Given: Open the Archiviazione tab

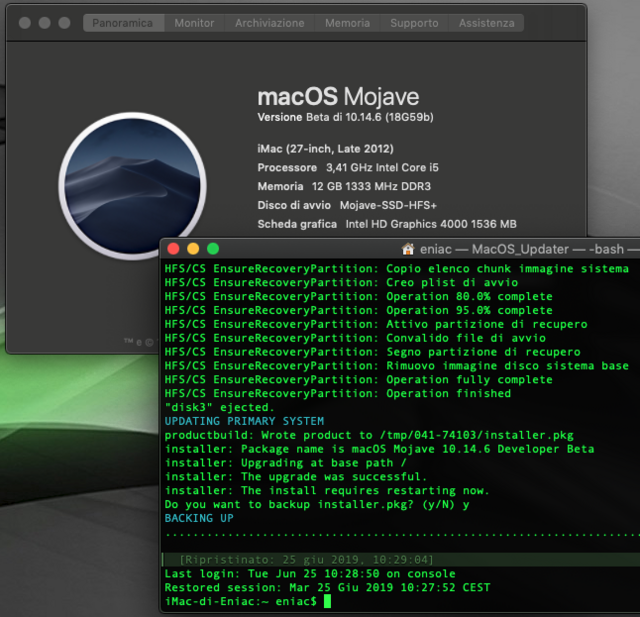Looking at the screenshot, I should coord(270,23).
